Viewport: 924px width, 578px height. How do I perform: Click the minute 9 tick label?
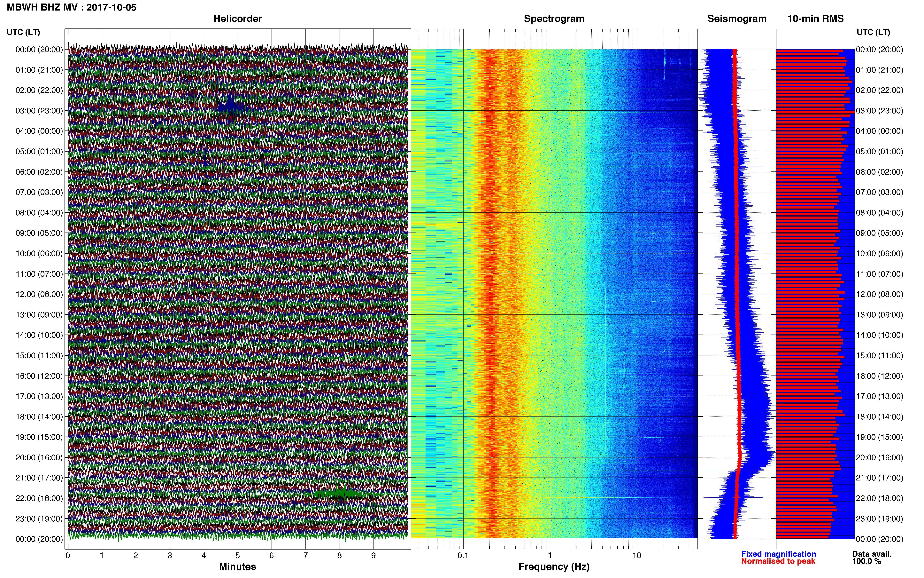373,555
